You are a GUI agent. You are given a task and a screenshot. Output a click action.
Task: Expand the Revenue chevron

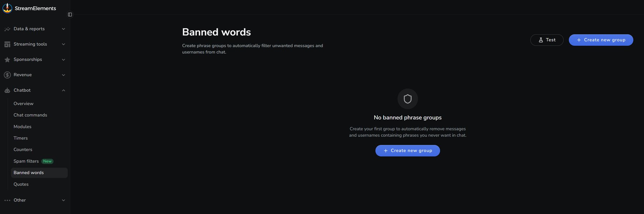(x=63, y=75)
